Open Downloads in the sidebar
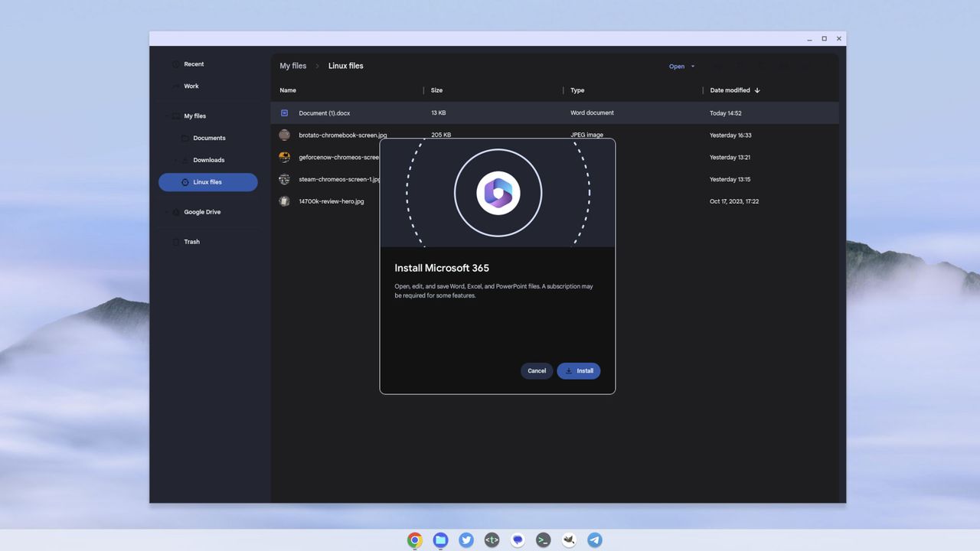 (x=208, y=160)
